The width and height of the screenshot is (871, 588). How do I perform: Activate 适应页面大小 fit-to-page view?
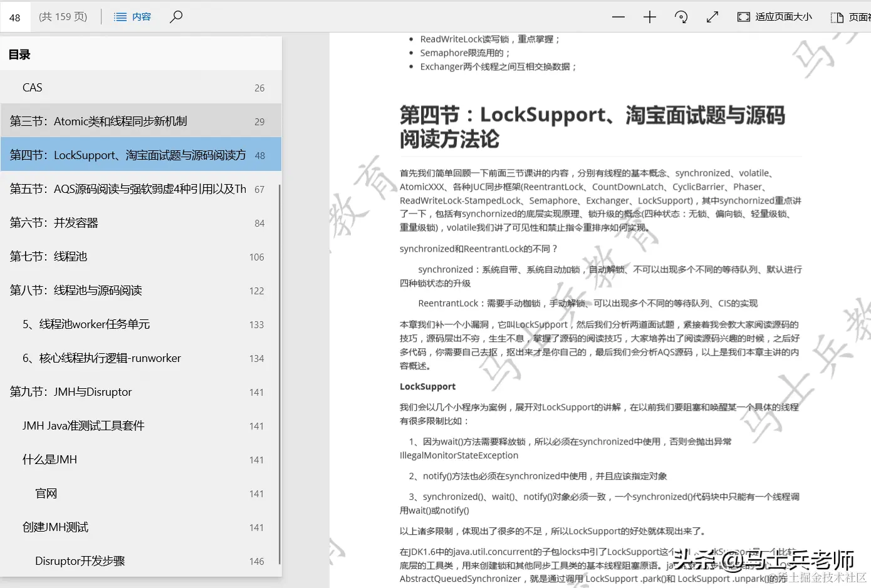(774, 17)
